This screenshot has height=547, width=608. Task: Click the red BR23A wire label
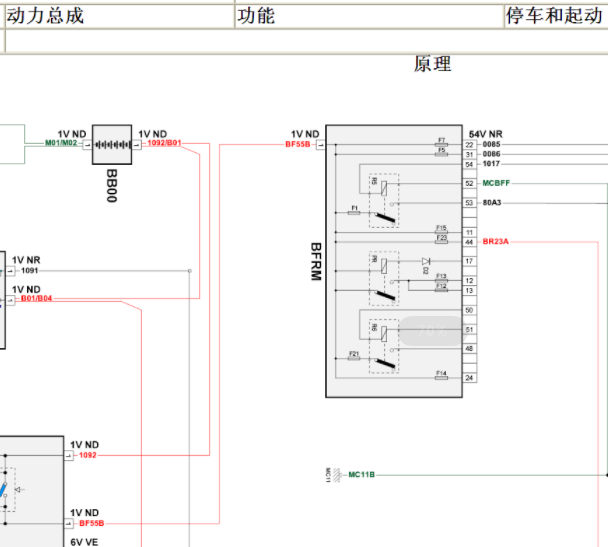click(x=496, y=242)
